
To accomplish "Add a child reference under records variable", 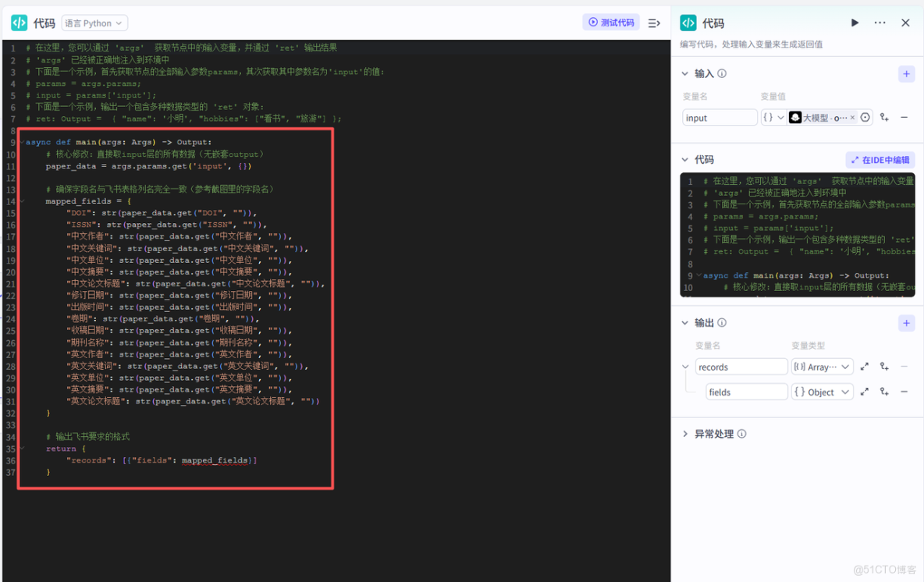I will pyautogui.click(x=883, y=367).
